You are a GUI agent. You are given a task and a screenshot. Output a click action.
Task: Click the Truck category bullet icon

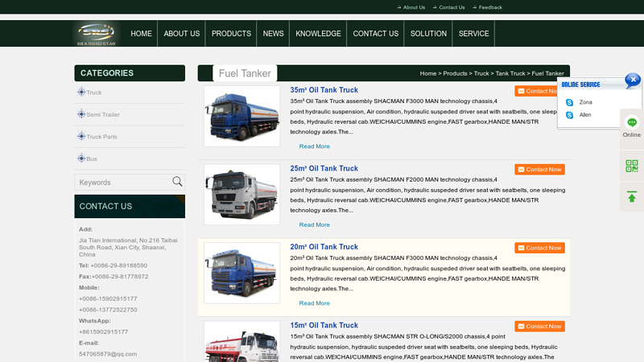coord(81,92)
